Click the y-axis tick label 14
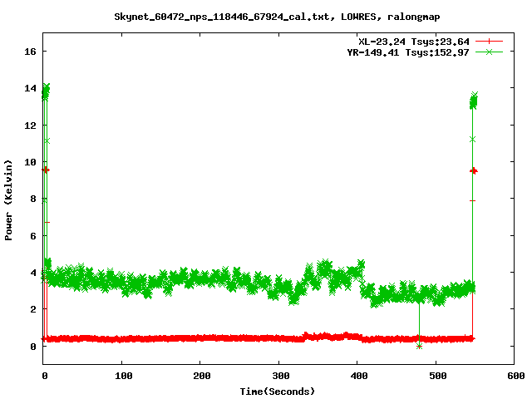This screenshot has width=532, height=399. pyautogui.click(x=30, y=89)
